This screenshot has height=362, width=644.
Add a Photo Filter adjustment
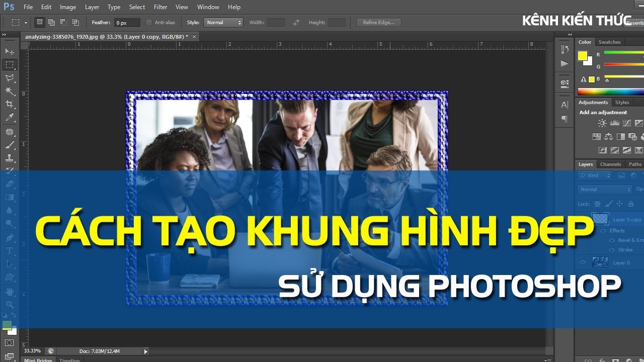[633, 136]
